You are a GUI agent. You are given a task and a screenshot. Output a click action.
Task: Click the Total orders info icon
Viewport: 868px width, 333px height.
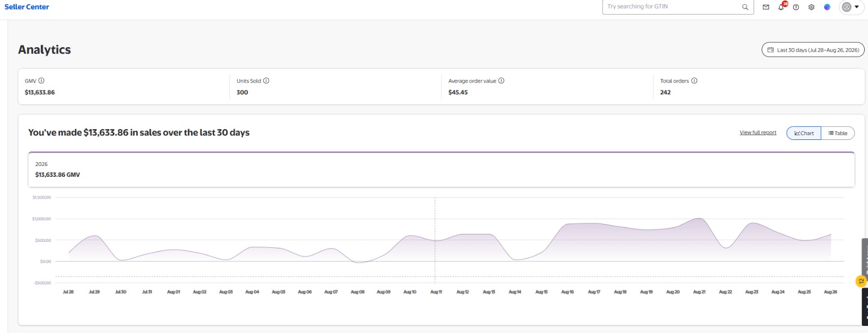[x=694, y=81]
